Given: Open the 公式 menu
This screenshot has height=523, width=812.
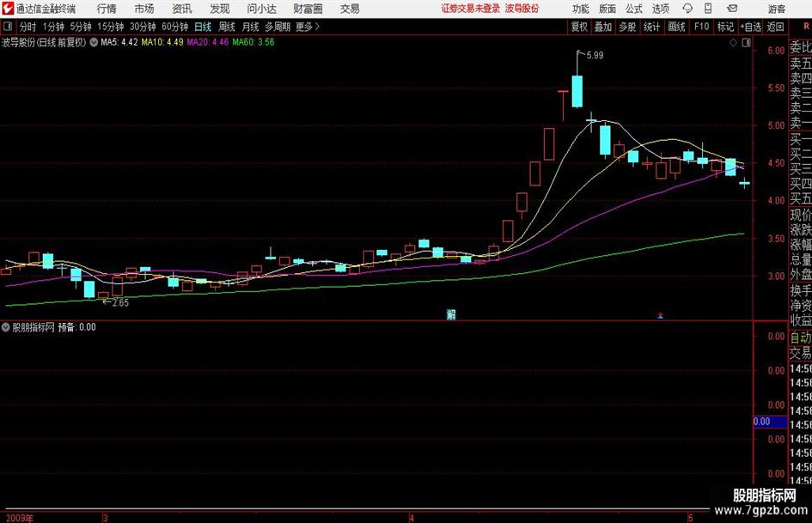Looking at the screenshot, I should (633, 9).
